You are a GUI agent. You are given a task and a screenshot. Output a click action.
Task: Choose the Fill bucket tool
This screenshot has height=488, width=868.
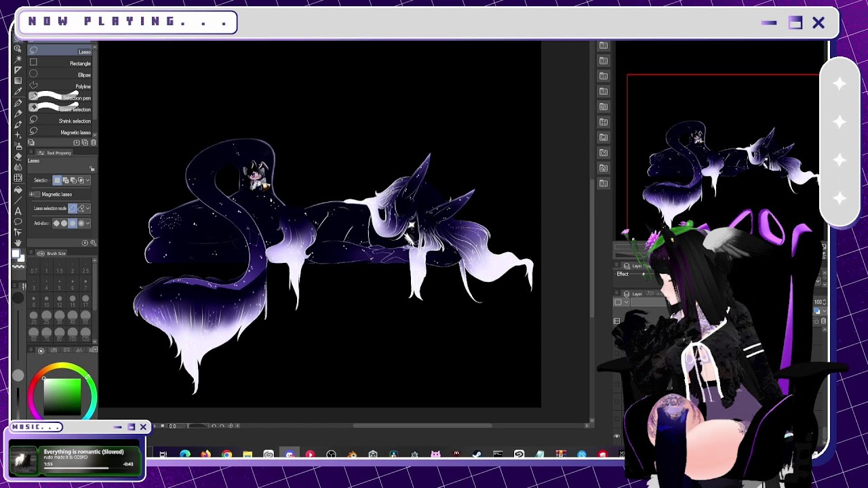(18, 190)
